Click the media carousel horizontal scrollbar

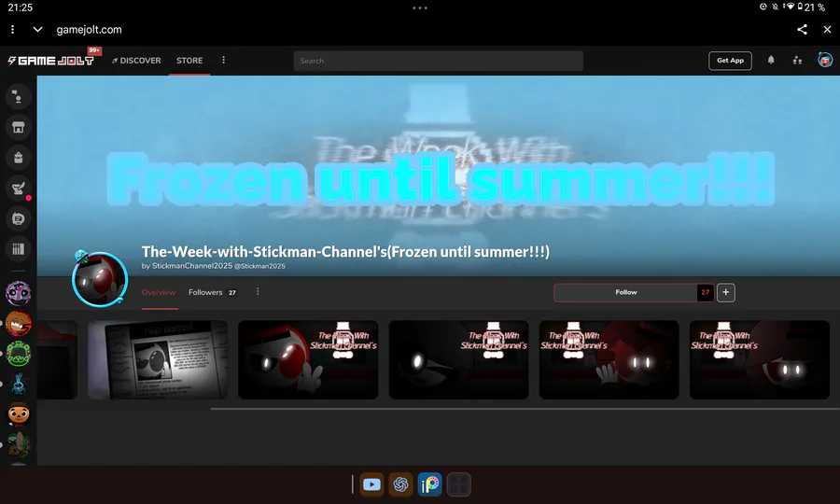pos(525,409)
